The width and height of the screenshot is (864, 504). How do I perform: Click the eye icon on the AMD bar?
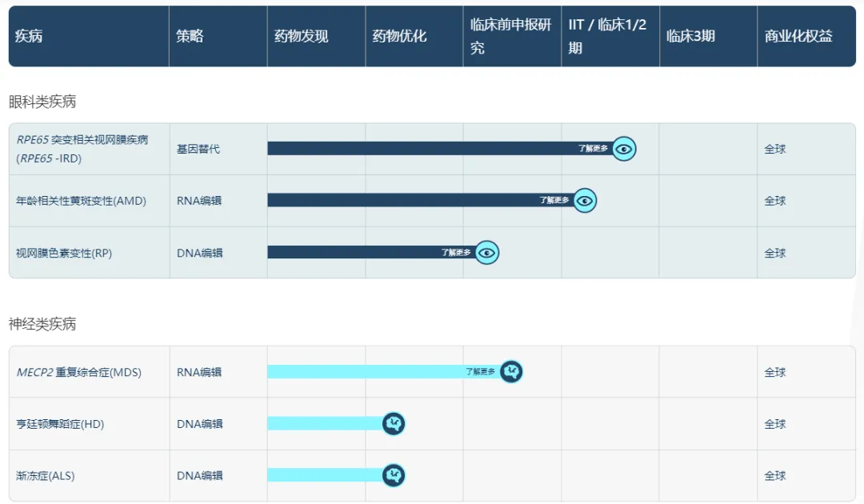[585, 201]
